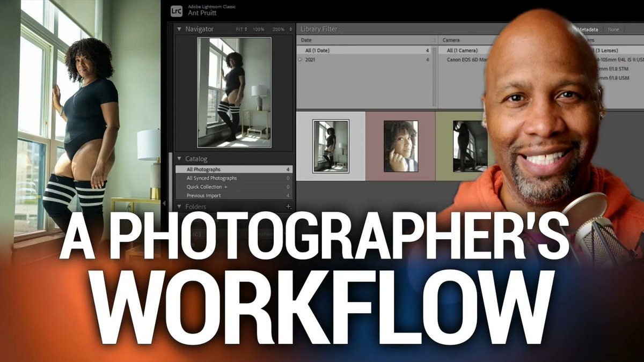Select All Photographs in Catalog
The image size is (644, 362).
click(235, 169)
